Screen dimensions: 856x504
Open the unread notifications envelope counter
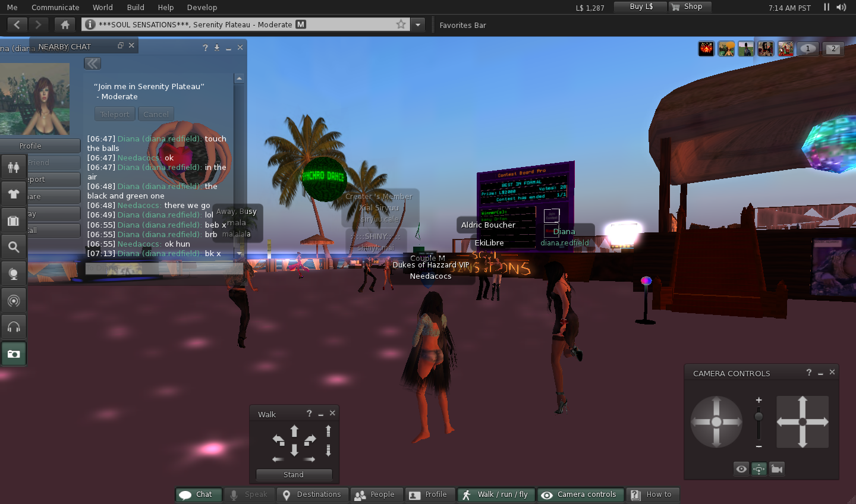833,49
